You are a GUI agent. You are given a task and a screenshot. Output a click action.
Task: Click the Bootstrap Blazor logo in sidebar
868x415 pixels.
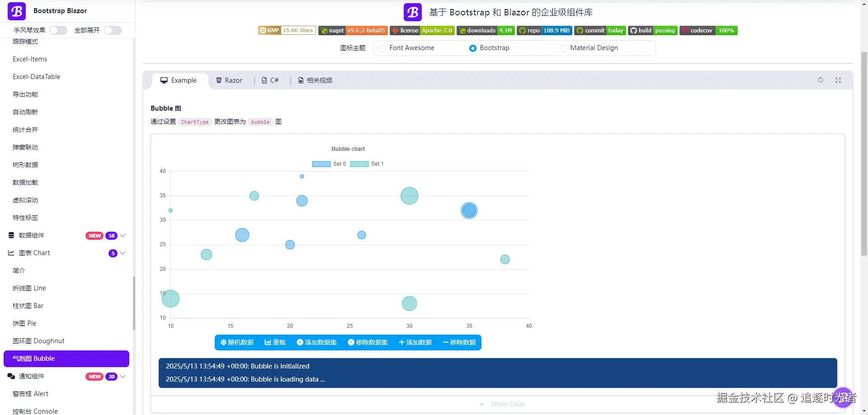pos(17,11)
